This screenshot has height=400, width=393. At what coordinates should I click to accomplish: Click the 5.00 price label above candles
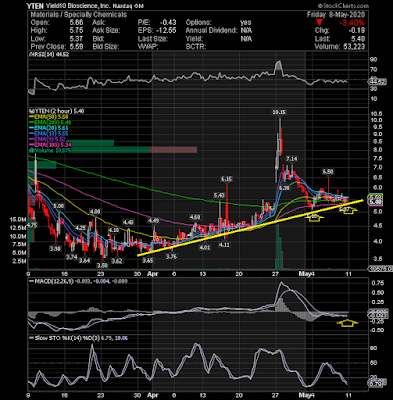coord(58,206)
